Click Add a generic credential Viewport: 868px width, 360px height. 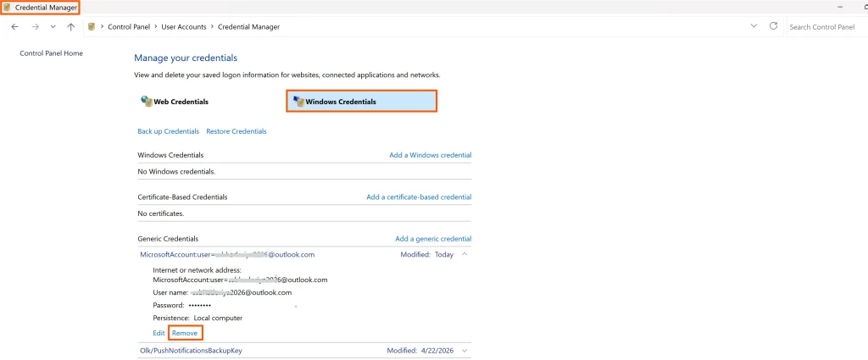pyautogui.click(x=433, y=239)
